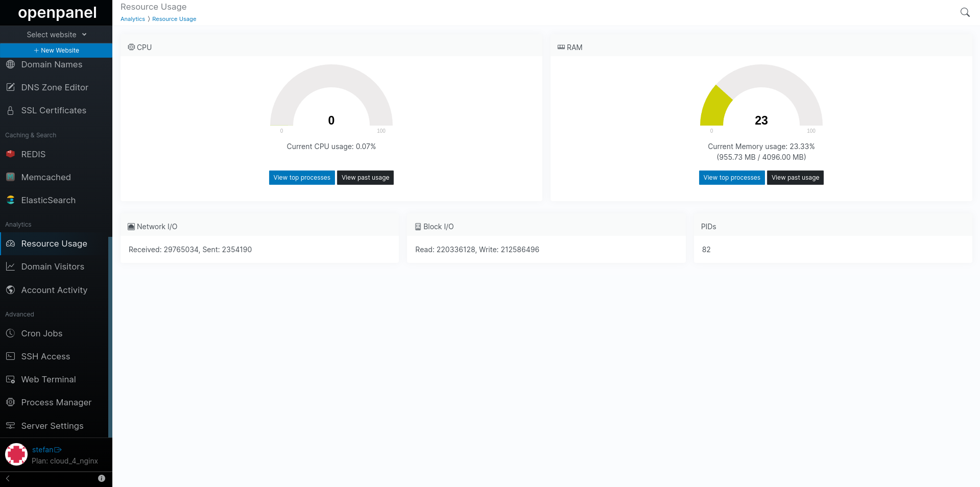Click the Resource Usage gauge icon
The width and height of the screenshot is (980, 487).
point(10,243)
